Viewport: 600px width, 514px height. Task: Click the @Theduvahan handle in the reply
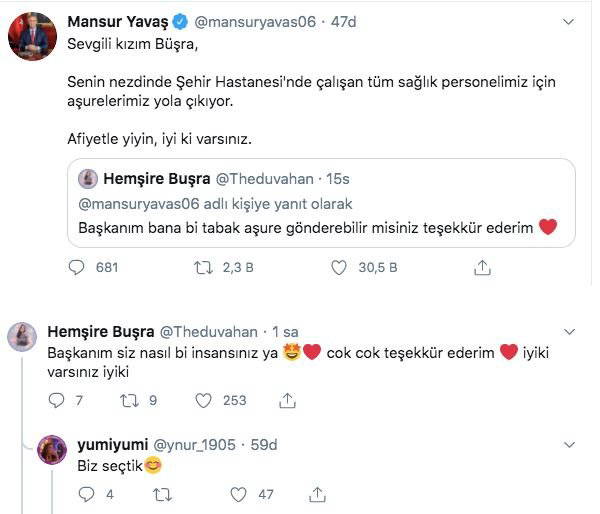point(204,332)
